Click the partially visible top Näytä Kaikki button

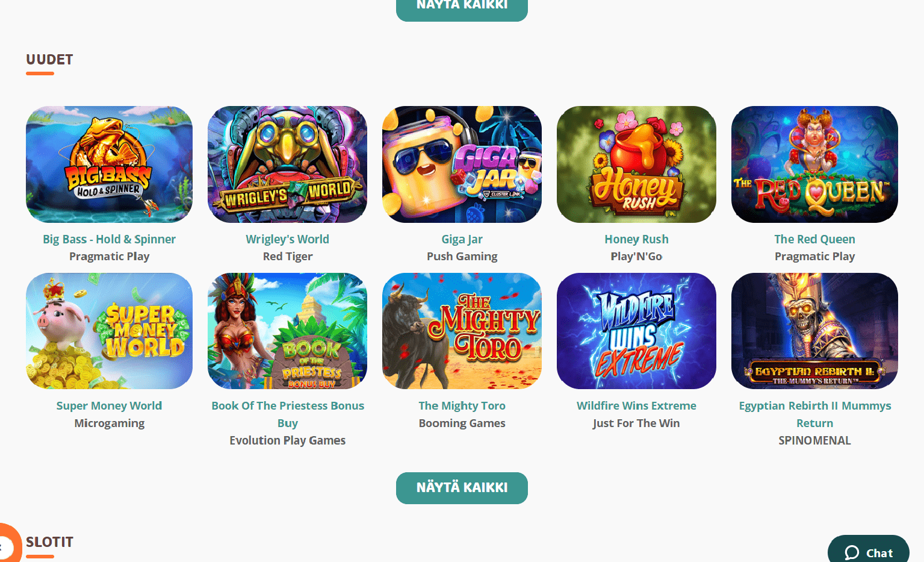point(462,7)
